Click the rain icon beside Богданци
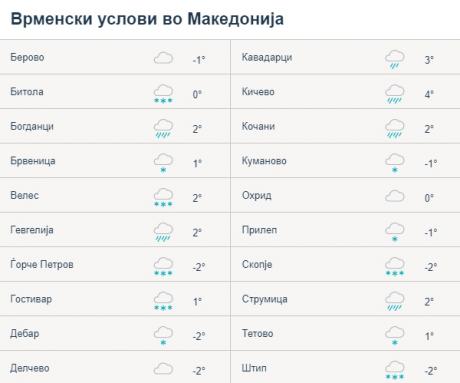The height and width of the screenshot is (383, 460). point(163,129)
